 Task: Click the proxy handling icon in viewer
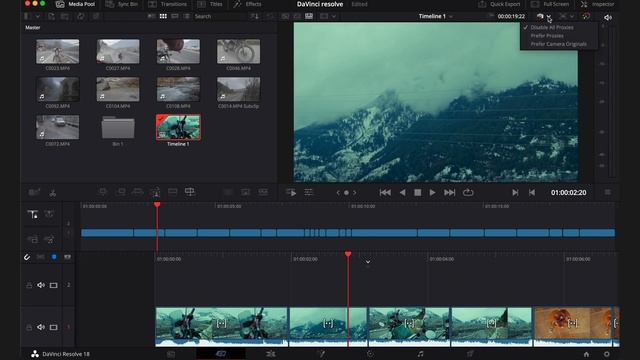pyautogui.click(x=540, y=16)
